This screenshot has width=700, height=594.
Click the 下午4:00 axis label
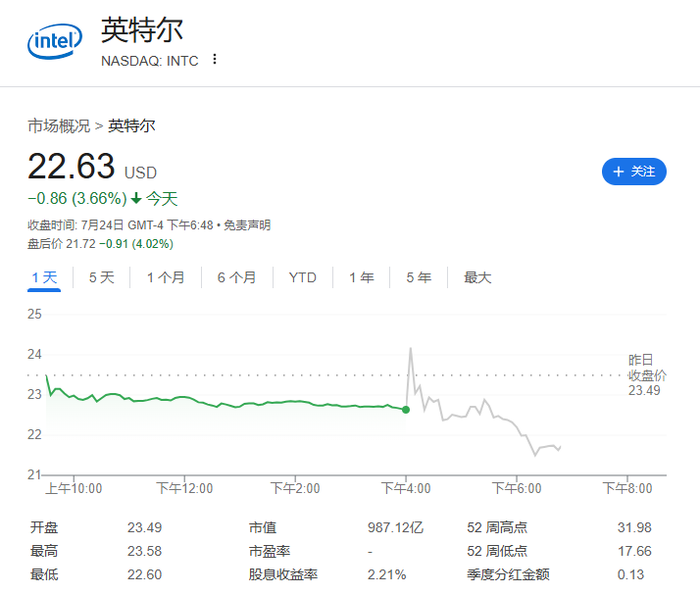click(x=406, y=489)
